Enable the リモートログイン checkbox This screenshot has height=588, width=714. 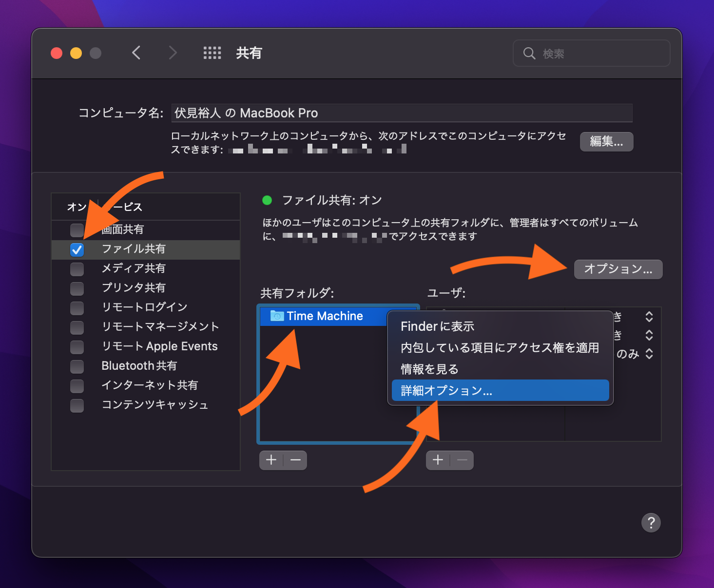coord(77,308)
